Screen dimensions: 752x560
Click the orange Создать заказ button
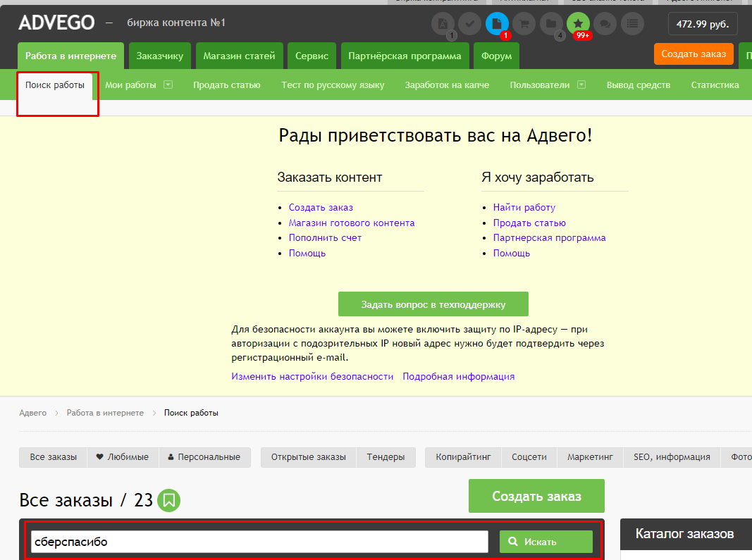pos(694,54)
